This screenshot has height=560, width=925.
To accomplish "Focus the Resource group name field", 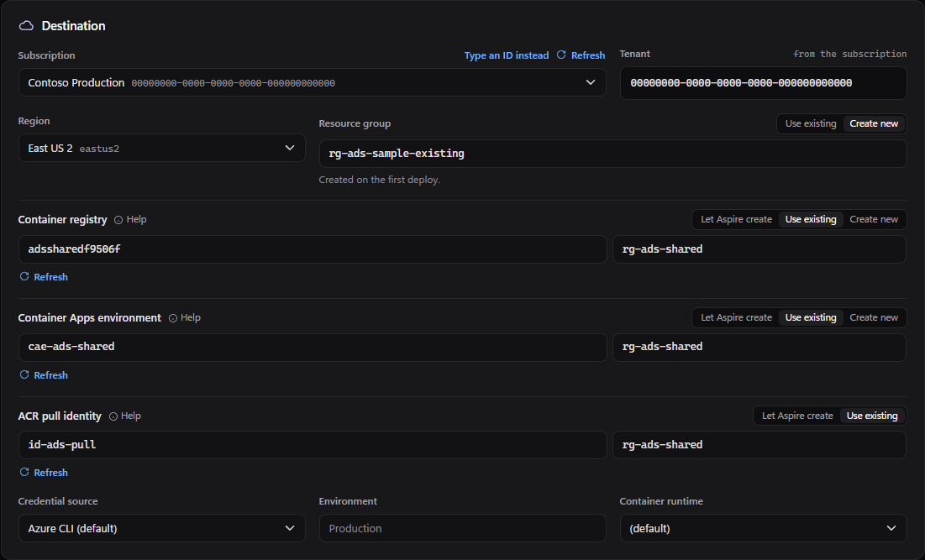I will [x=612, y=154].
